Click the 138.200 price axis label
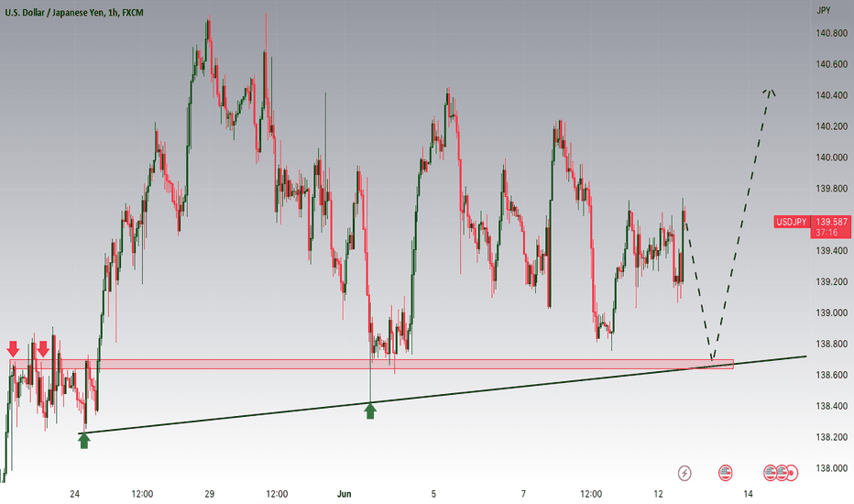The image size is (854, 504). pyautogui.click(x=832, y=437)
